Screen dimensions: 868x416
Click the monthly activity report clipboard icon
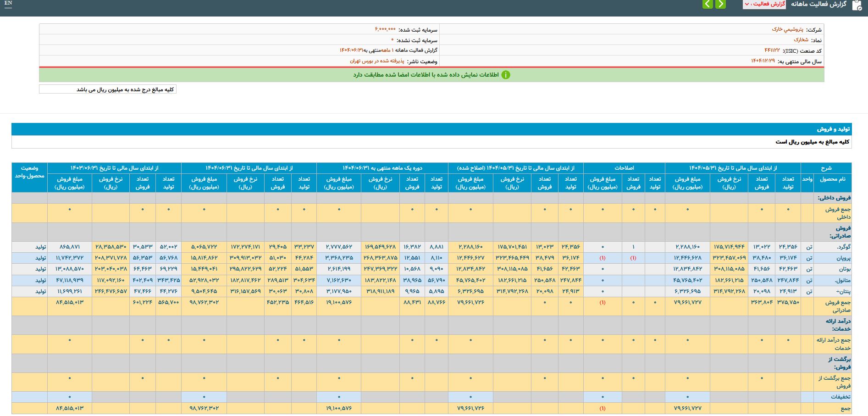[x=857, y=5]
